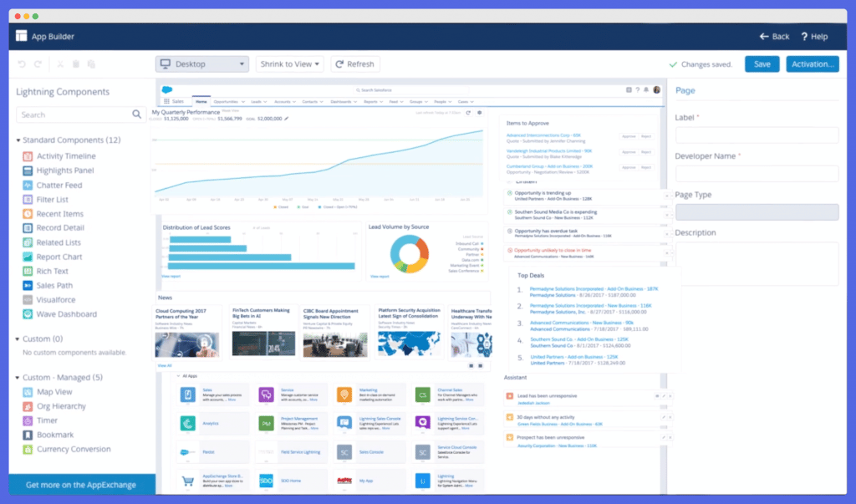
Task: Select the Bookmark component icon
Action: tap(28, 435)
